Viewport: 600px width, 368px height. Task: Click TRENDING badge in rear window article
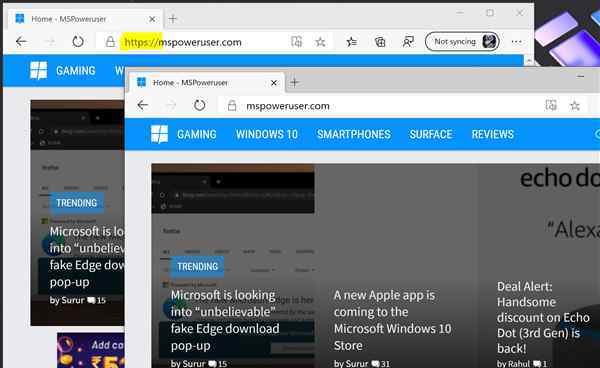[x=77, y=203]
